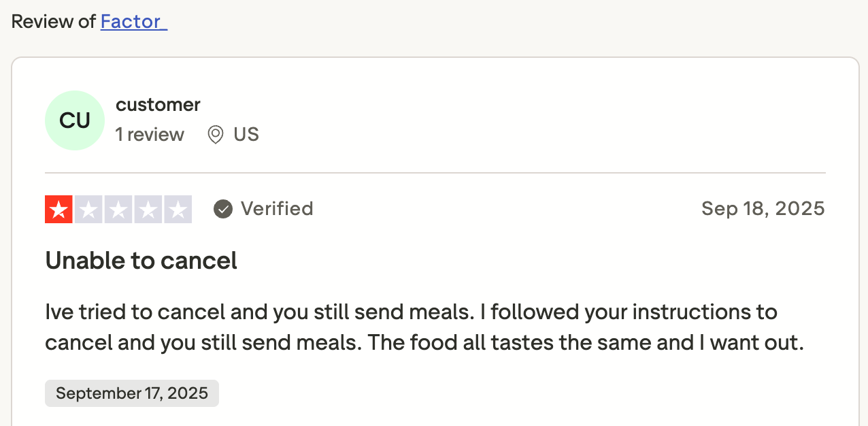Viewport: 868px width, 426px height.
Task: Click the CU avatar circle
Action: pyautogui.click(x=75, y=120)
